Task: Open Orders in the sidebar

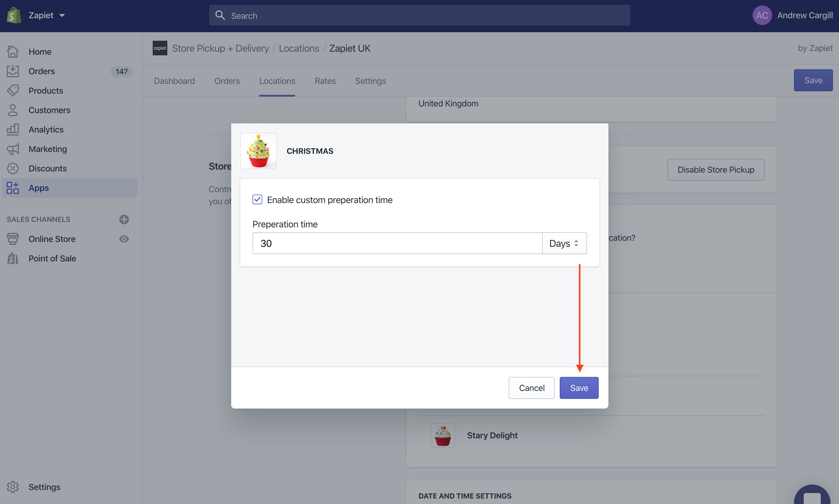Action: pos(41,71)
